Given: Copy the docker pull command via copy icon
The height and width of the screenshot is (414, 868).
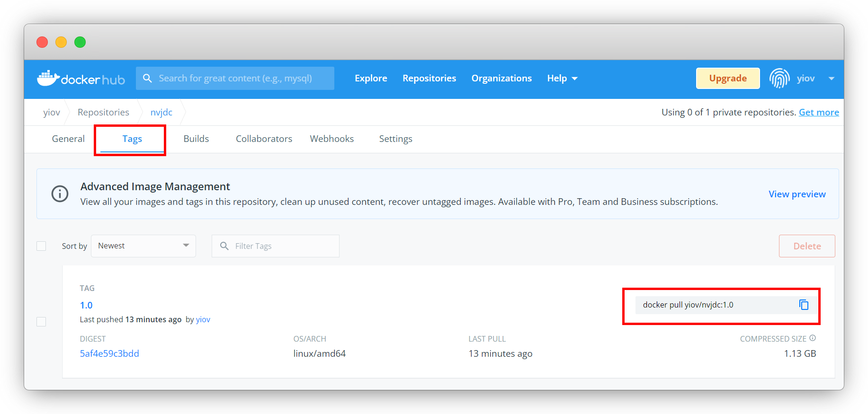Looking at the screenshot, I should [804, 305].
